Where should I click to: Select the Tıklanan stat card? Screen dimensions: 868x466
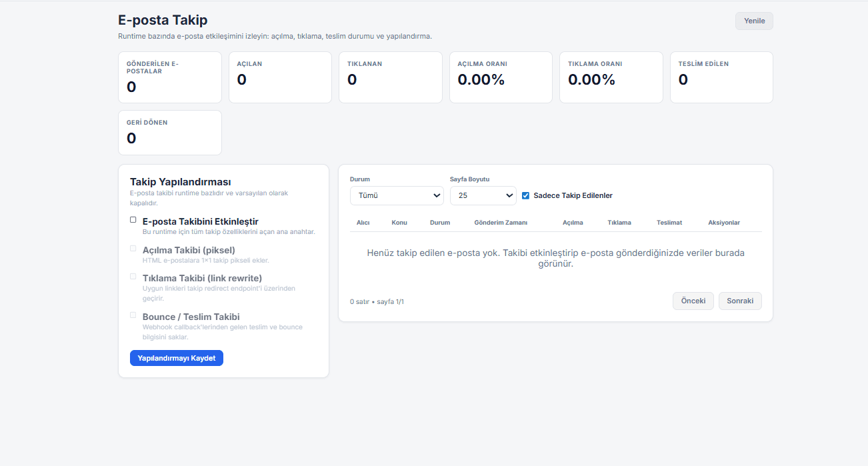coord(391,77)
